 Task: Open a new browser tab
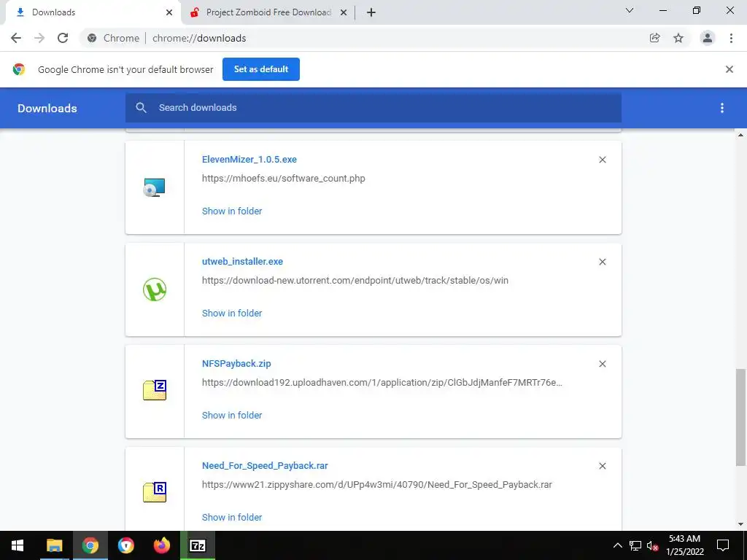[x=371, y=12]
